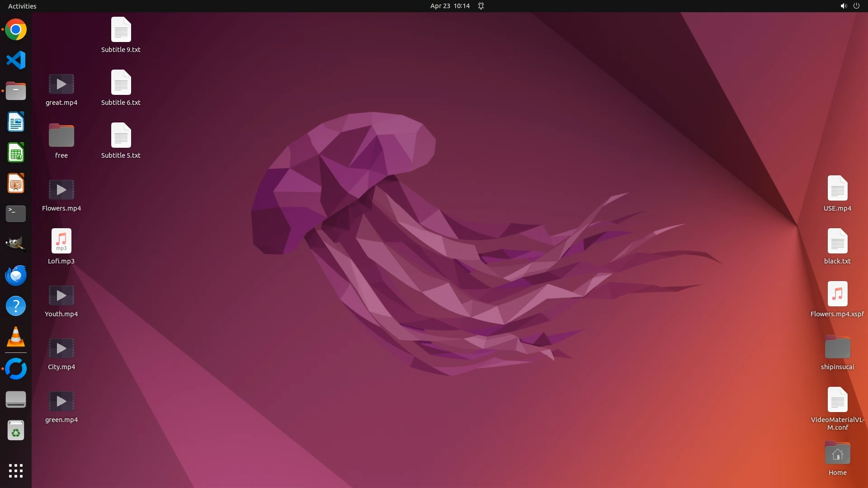Launch Visual Studio Code from dock
The width and height of the screenshot is (868, 488).
click(x=16, y=60)
